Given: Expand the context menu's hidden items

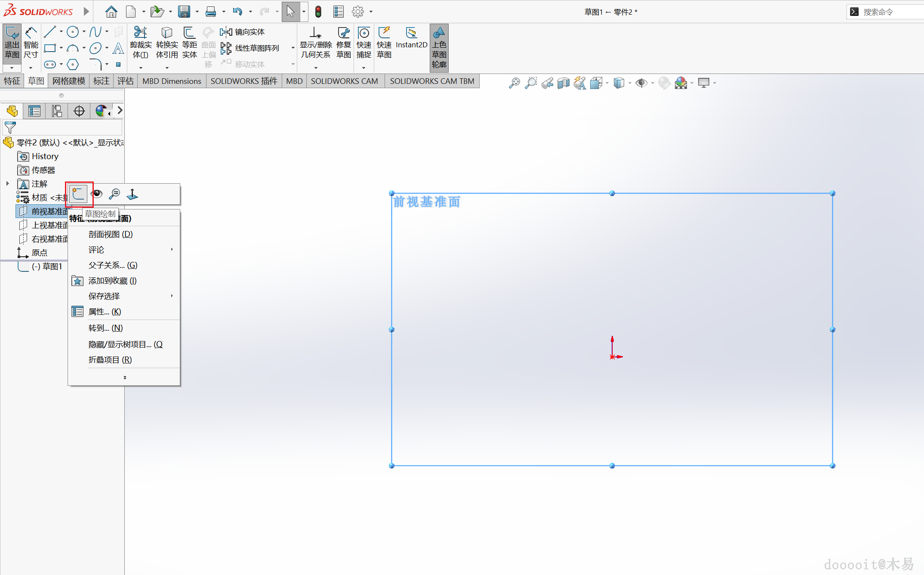Looking at the screenshot, I should point(125,377).
